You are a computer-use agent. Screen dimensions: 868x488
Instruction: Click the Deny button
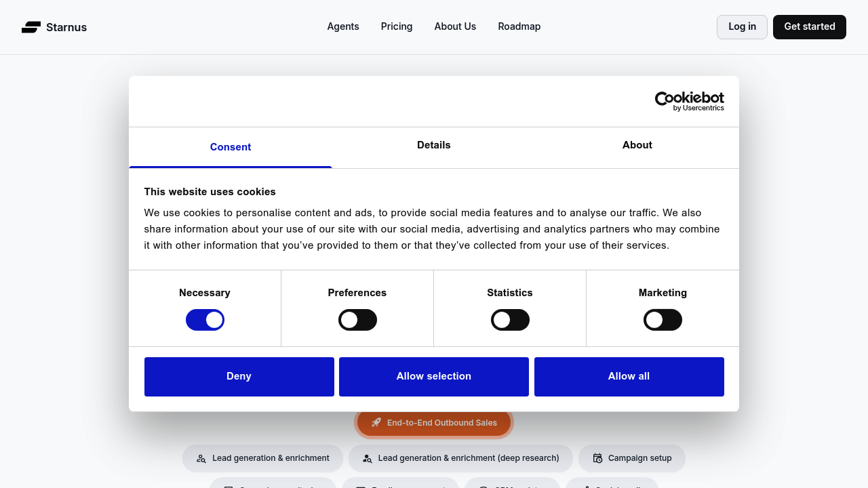coord(239,376)
